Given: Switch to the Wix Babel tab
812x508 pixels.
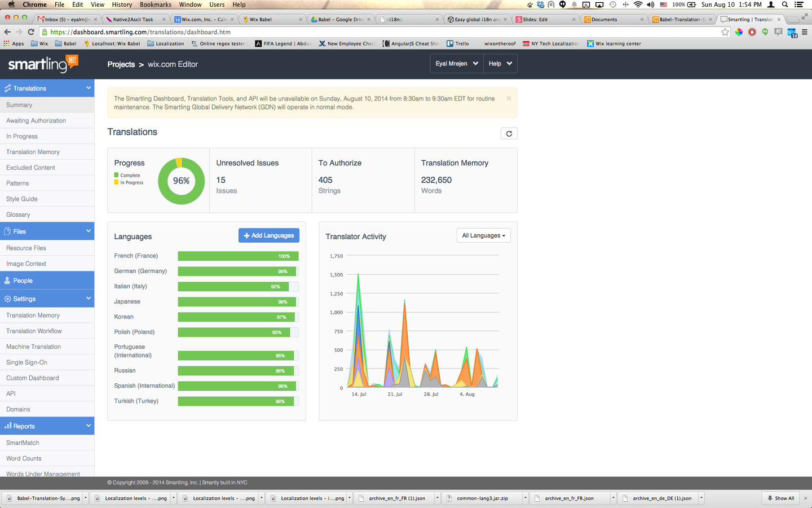Looking at the screenshot, I should pyautogui.click(x=272, y=19).
